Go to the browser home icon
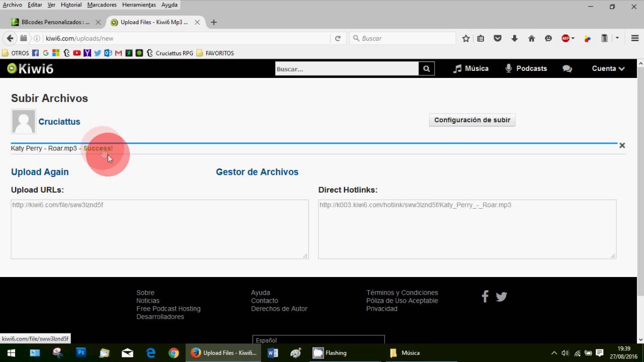 click(x=531, y=38)
